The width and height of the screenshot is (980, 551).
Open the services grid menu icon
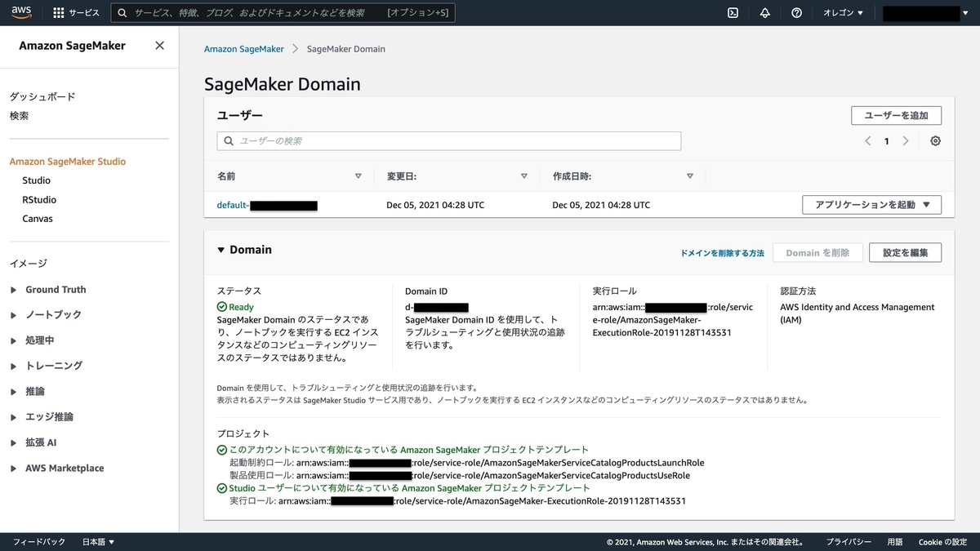[x=58, y=13]
